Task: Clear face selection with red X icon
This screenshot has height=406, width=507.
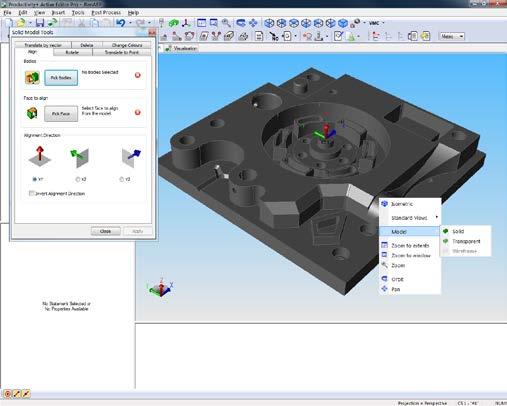Action: pyautogui.click(x=138, y=112)
